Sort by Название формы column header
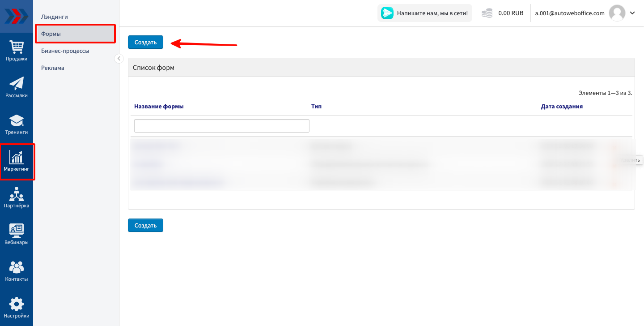644x326 pixels. pos(159,107)
